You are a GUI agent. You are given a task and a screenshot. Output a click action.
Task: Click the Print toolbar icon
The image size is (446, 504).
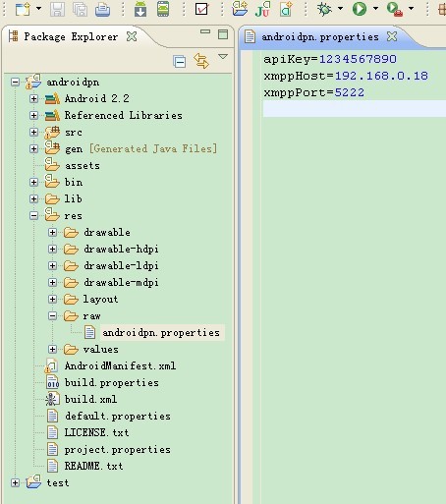(102, 9)
